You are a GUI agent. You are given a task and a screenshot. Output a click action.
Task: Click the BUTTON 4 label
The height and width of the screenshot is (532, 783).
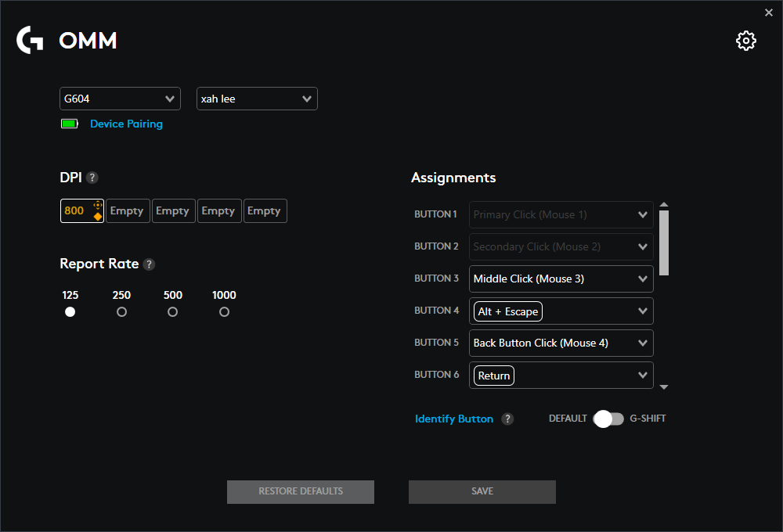pyautogui.click(x=436, y=311)
